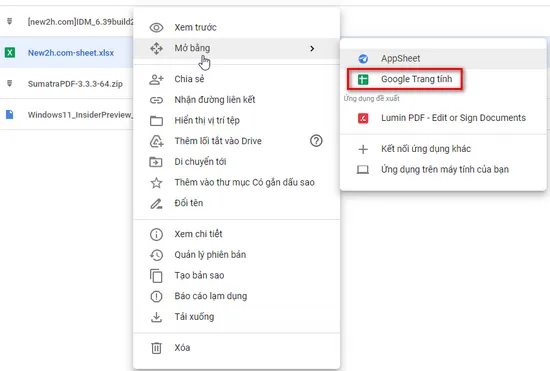Click the archive icon of SumatraPDF-3.3.3-64.zip
This screenshot has height=371, width=550.
click(10, 83)
